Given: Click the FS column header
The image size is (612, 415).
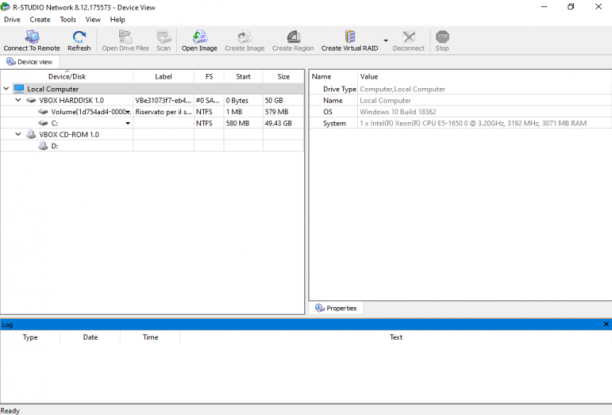Looking at the screenshot, I should pyautogui.click(x=209, y=77).
